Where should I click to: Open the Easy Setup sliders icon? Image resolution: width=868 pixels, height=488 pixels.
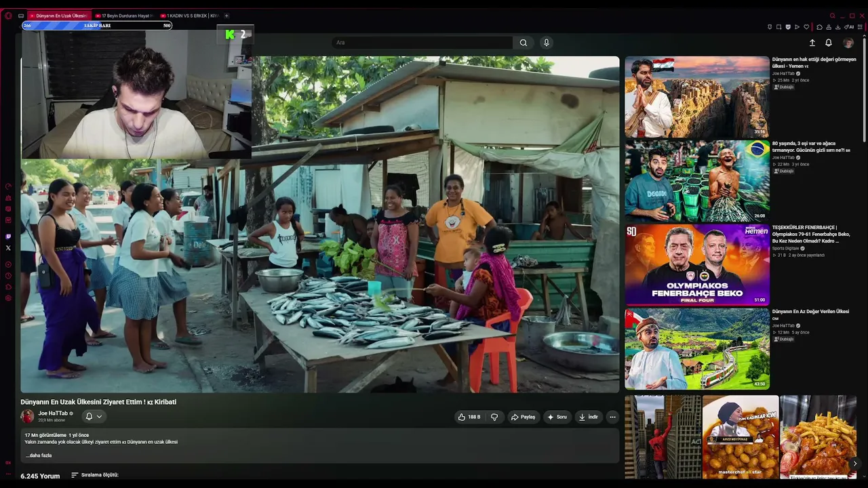point(860,27)
